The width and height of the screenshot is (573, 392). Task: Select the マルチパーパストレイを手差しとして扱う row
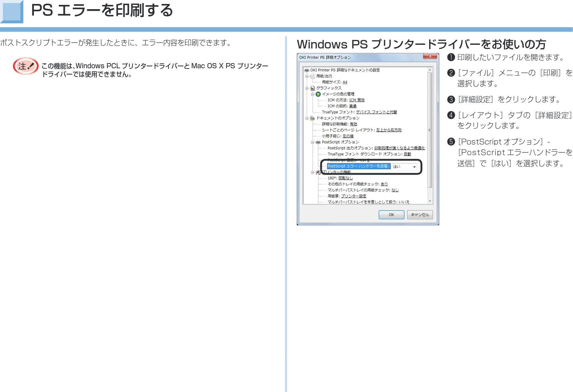(368, 202)
